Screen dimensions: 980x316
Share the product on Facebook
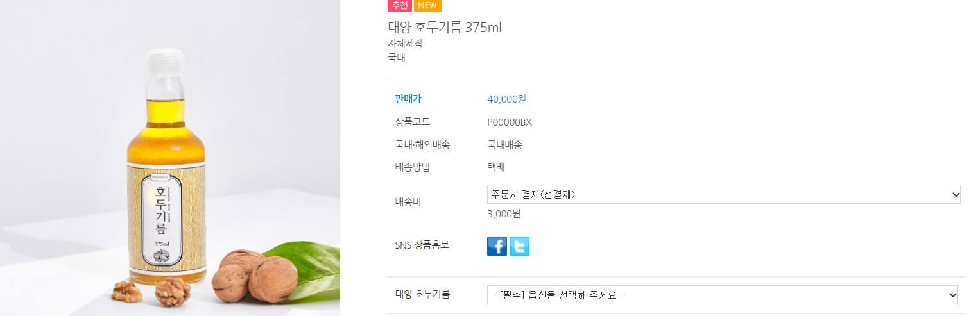(497, 246)
